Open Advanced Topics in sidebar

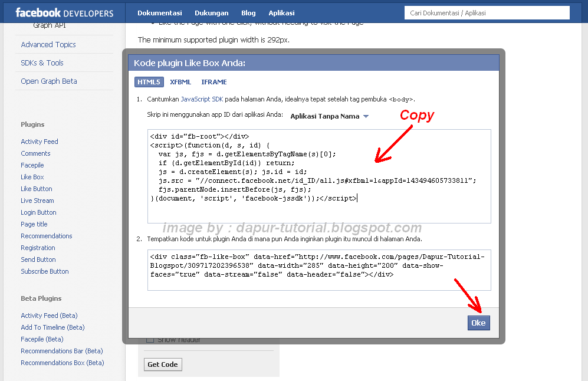[x=48, y=44]
